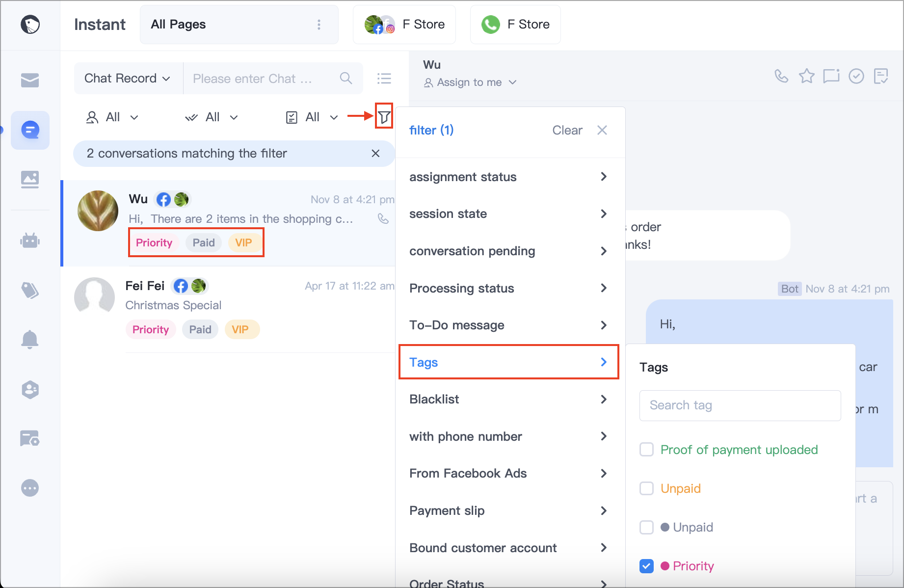Click the Search tag input field

(740, 405)
